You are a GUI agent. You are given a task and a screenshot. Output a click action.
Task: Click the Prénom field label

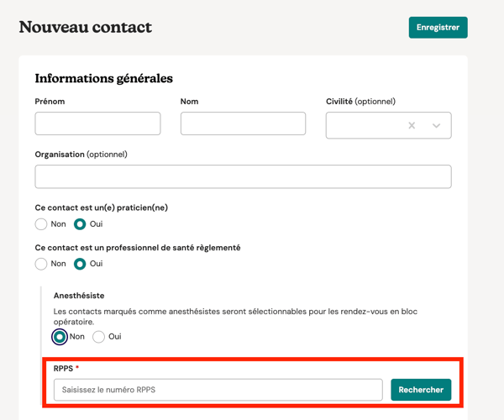[50, 102]
